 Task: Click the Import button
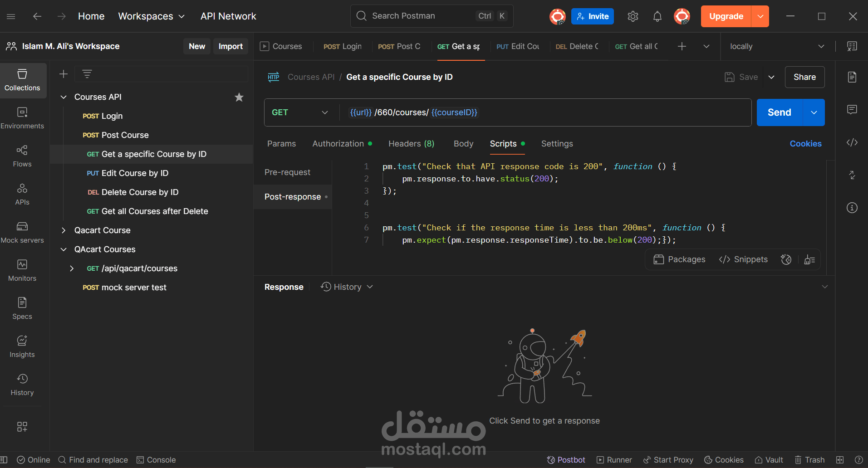click(230, 46)
